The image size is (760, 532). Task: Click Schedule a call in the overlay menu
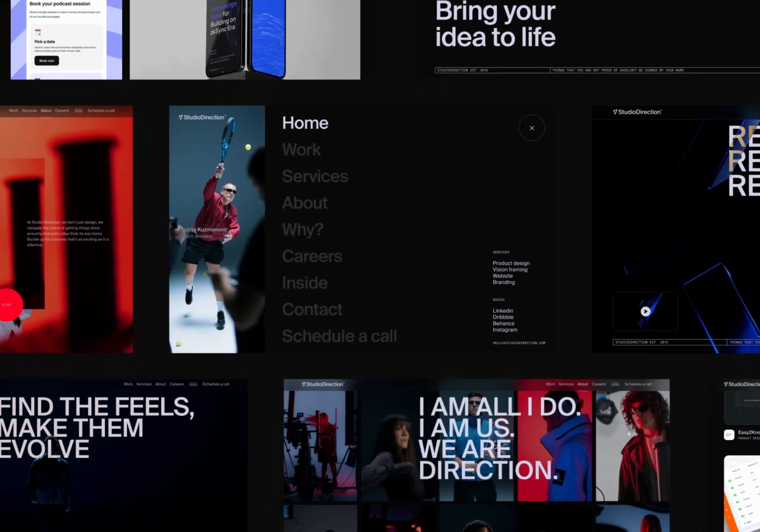pos(339,336)
